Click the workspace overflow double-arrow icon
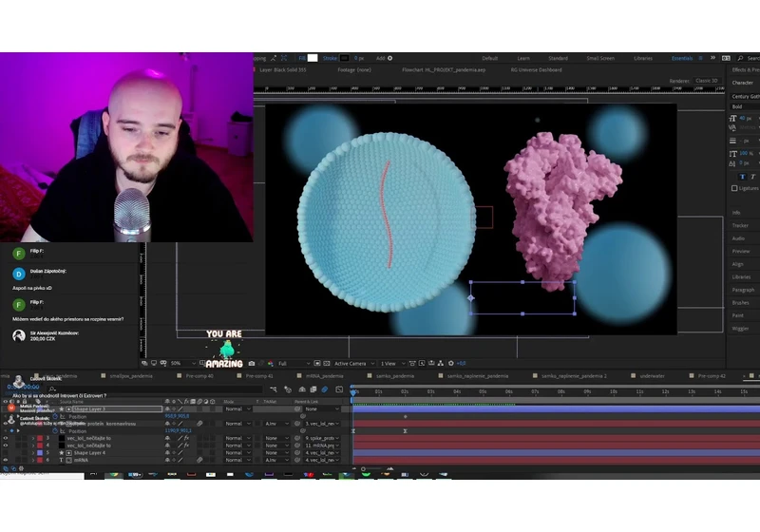The width and height of the screenshot is (760, 532). click(x=712, y=58)
